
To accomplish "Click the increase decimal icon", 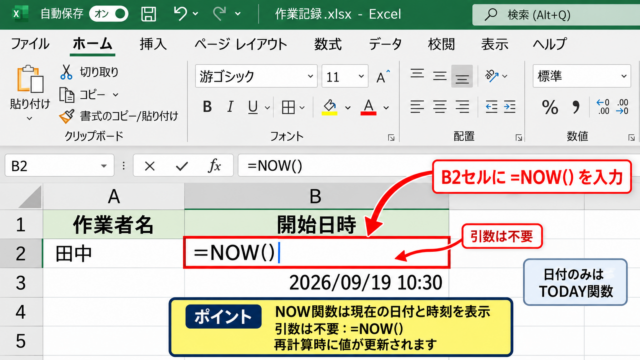I will 603,107.
